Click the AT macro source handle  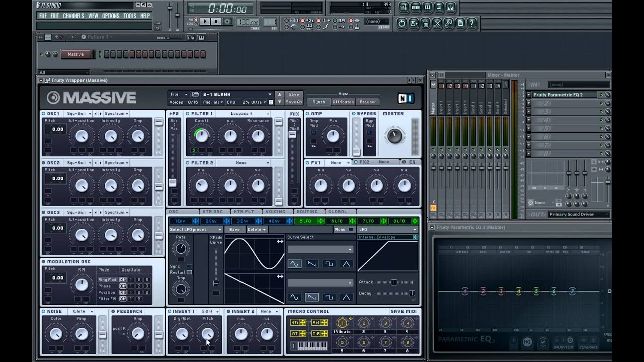[303, 334]
